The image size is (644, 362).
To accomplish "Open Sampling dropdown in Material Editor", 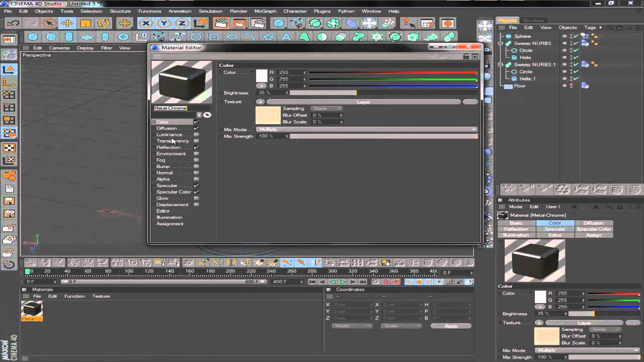I will click(x=327, y=108).
